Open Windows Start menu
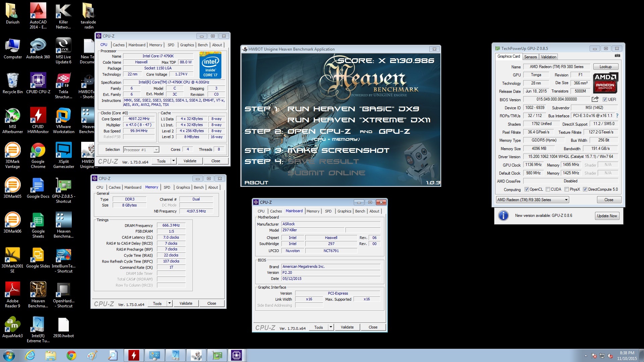This screenshot has height=362, width=644. (9, 355)
